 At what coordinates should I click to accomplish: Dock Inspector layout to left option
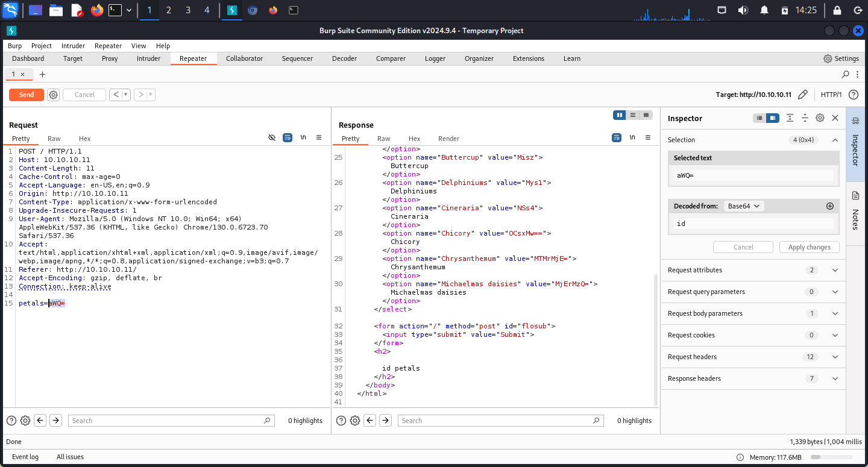click(759, 118)
